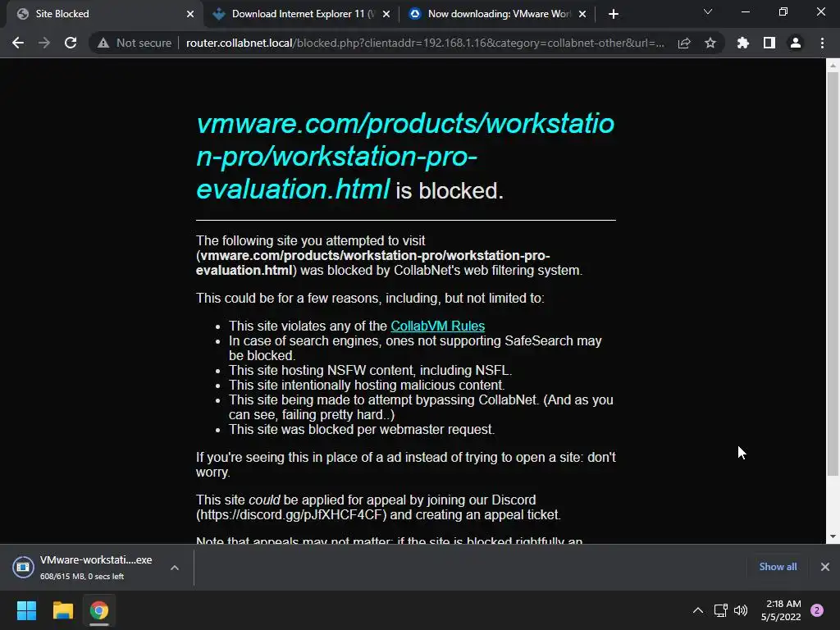This screenshot has width=840, height=630.
Task: Minimize the Chrome window
Action: pyautogui.click(x=745, y=11)
